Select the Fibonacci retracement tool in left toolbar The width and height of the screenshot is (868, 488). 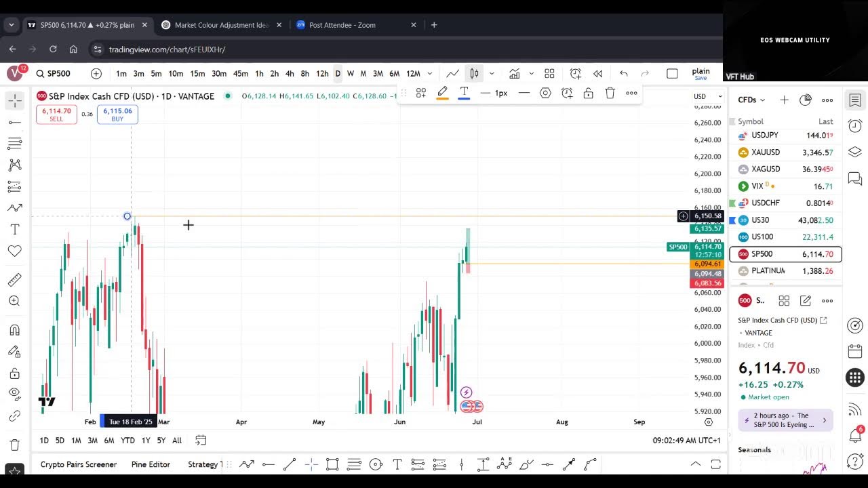pos(14,143)
